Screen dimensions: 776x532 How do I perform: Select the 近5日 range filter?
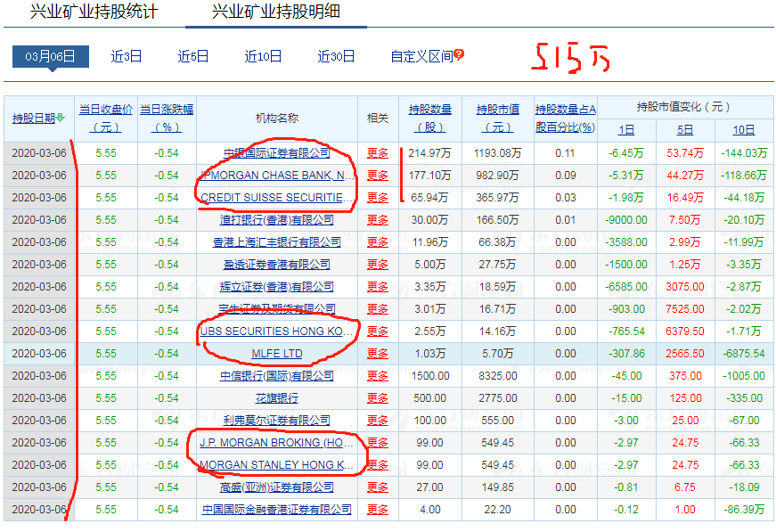pos(193,56)
